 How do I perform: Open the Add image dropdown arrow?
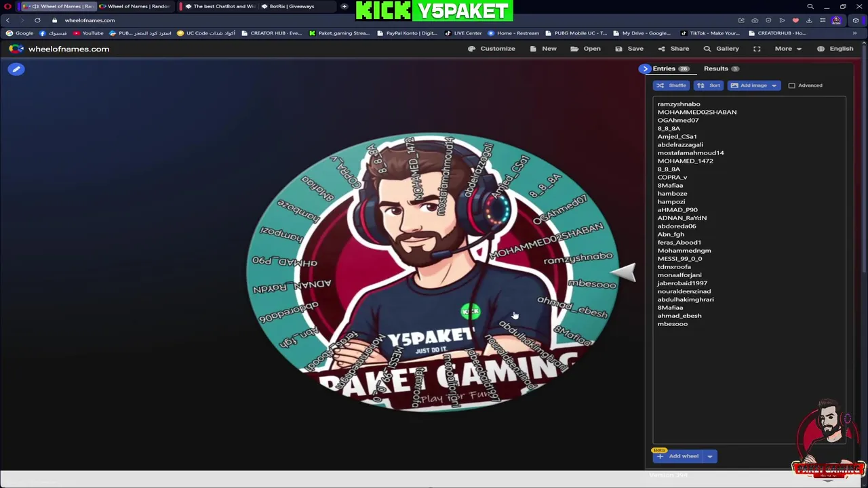point(774,85)
